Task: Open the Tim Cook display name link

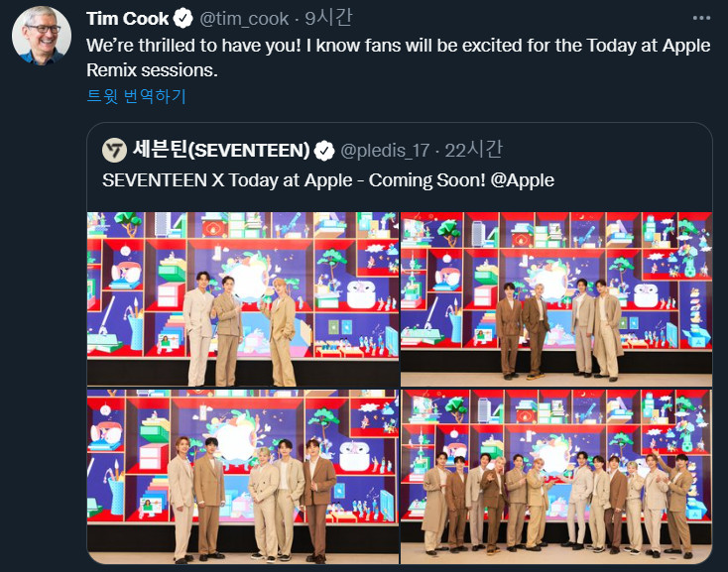Action: pyautogui.click(x=128, y=18)
